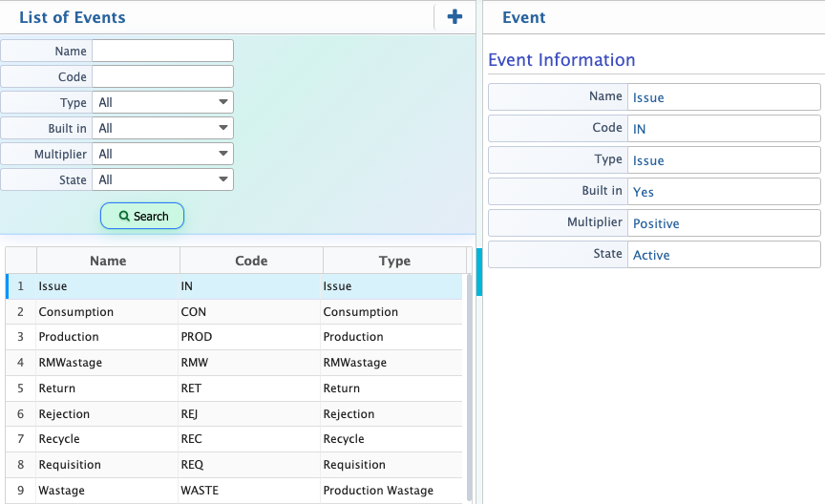
Task: Add a new event with plus icon
Action: click(x=455, y=17)
